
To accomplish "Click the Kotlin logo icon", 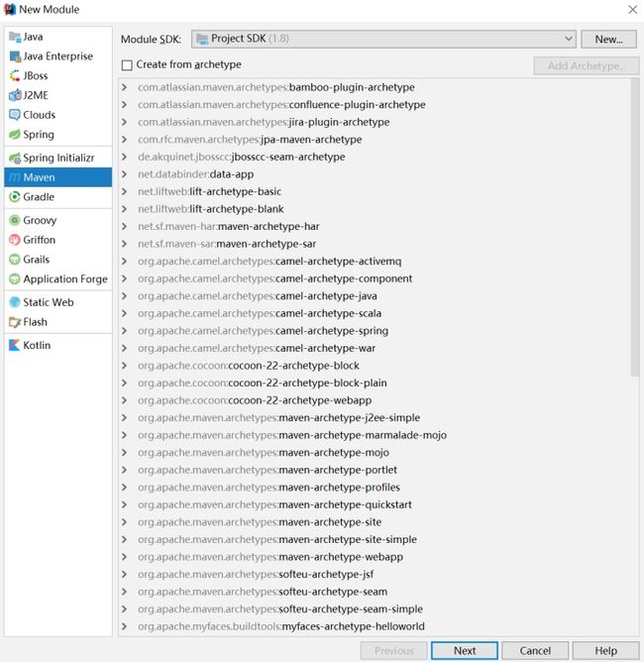I will (15, 345).
